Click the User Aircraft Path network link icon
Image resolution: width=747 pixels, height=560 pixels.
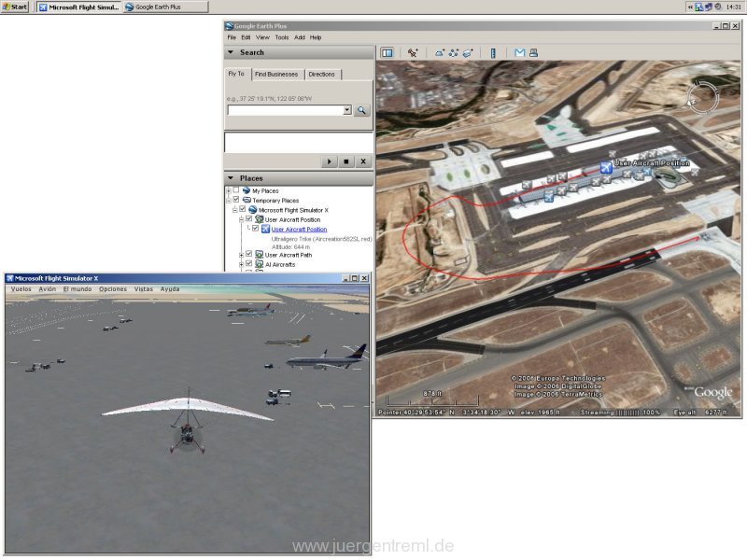click(x=260, y=255)
